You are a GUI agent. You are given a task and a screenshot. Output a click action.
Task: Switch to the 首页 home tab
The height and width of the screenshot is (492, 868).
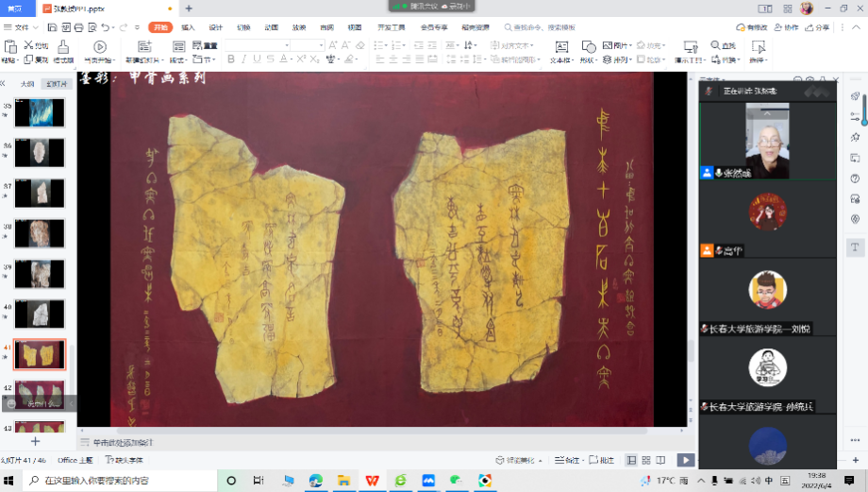pos(15,8)
